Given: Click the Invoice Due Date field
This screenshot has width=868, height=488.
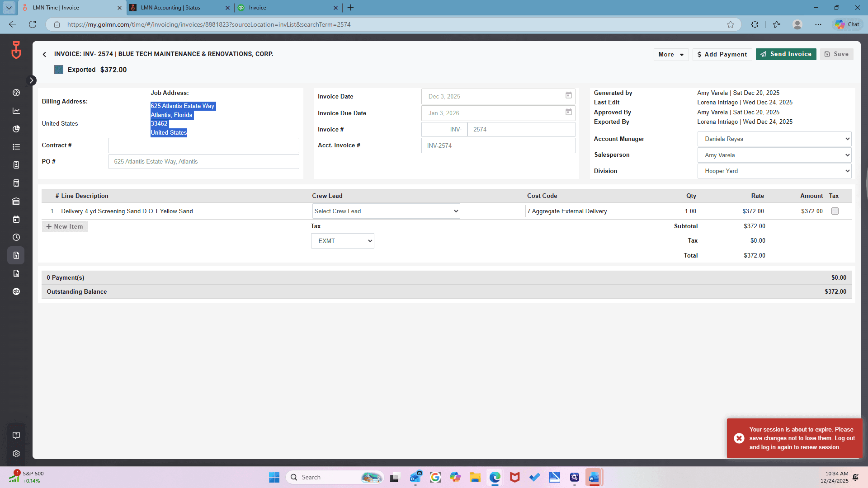Looking at the screenshot, I should point(498,113).
